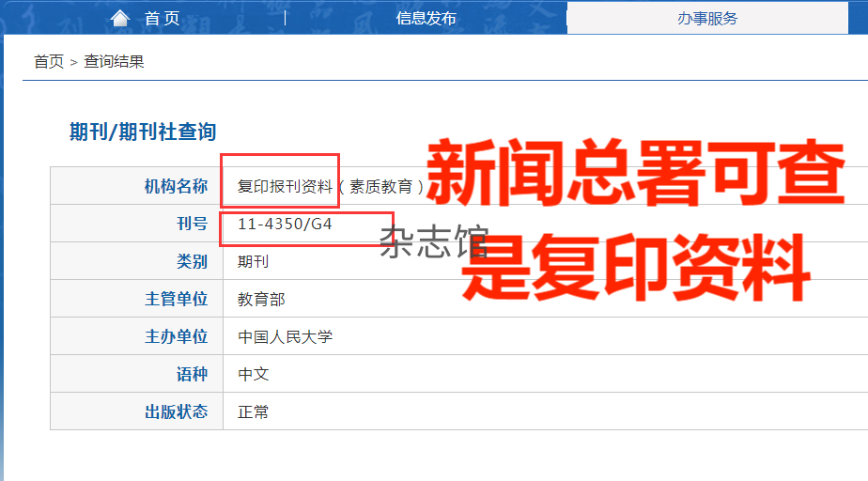Open the 首页 navigation tab
868x481 pixels.
162,18
